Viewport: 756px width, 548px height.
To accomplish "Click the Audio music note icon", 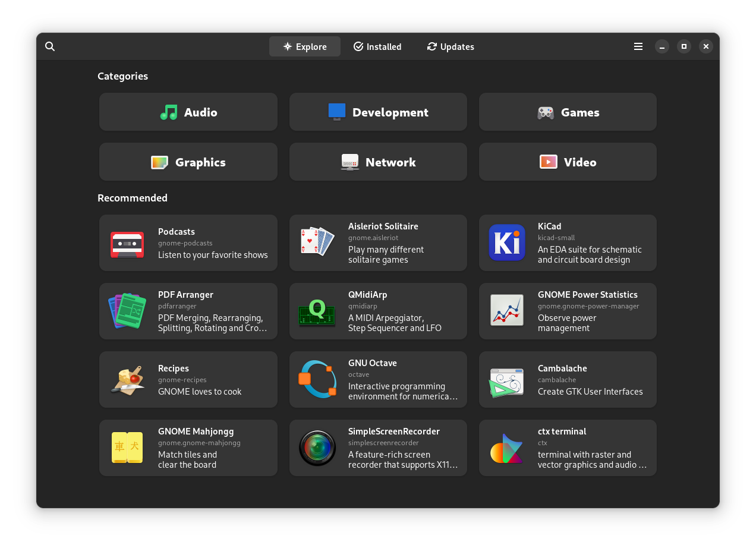I will (169, 112).
